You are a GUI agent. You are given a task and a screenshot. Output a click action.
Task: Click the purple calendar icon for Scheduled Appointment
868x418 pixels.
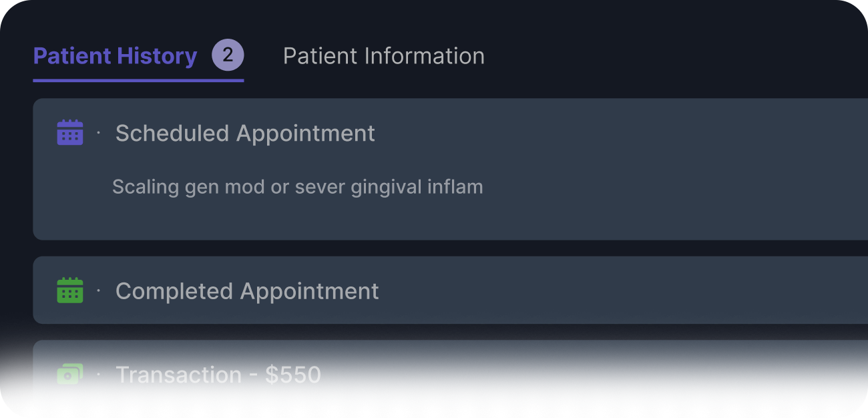[70, 132]
